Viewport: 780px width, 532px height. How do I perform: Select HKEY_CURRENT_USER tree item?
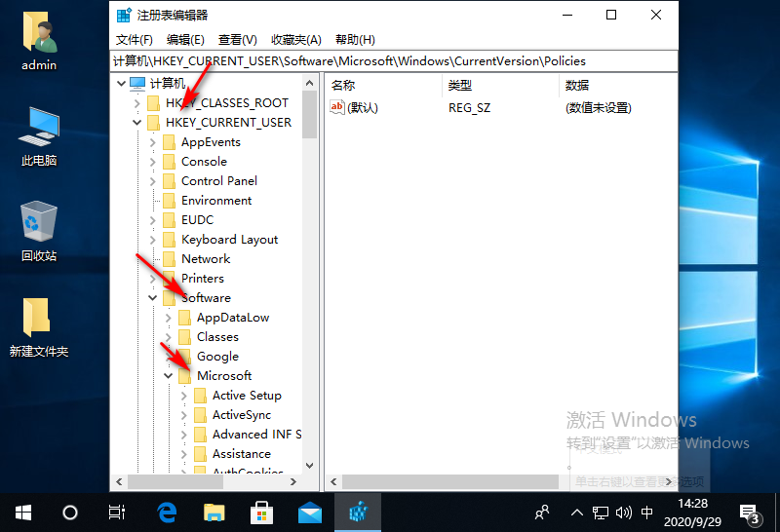[228, 123]
